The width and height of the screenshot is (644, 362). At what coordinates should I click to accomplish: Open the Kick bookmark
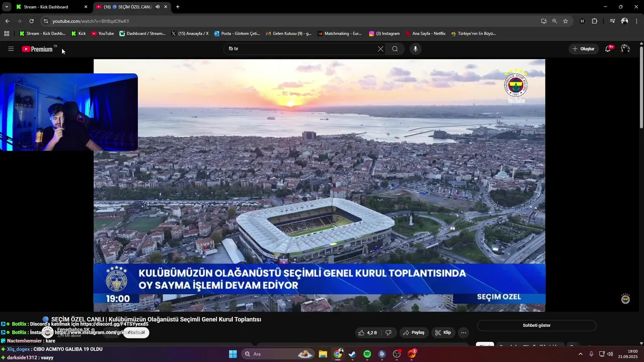point(78,34)
